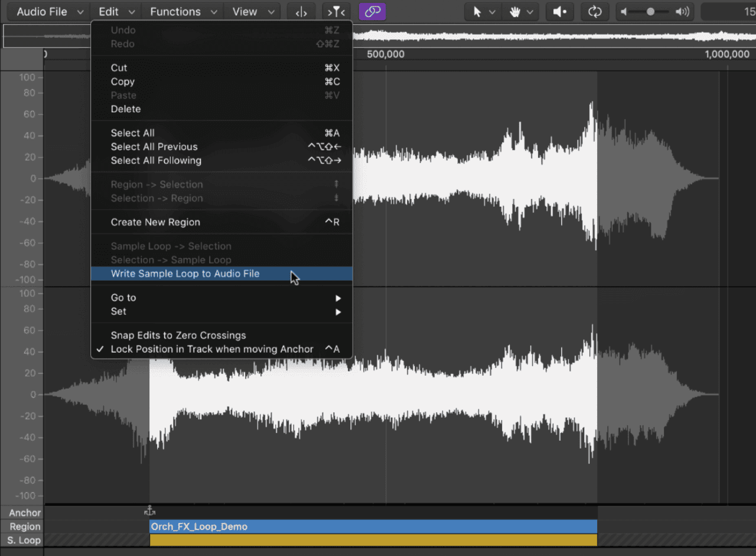
Task: Uncheck Lock Position in Track when moving Anchor
Action: [221, 349]
